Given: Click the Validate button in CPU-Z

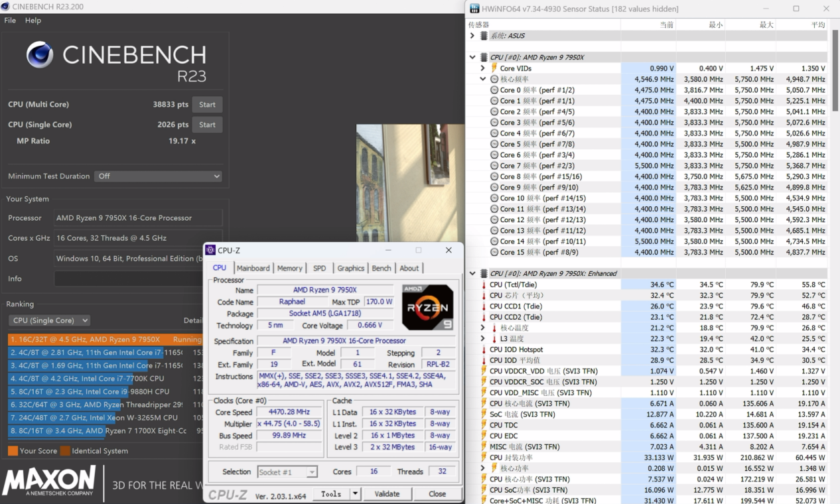Looking at the screenshot, I should click(387, 493).
